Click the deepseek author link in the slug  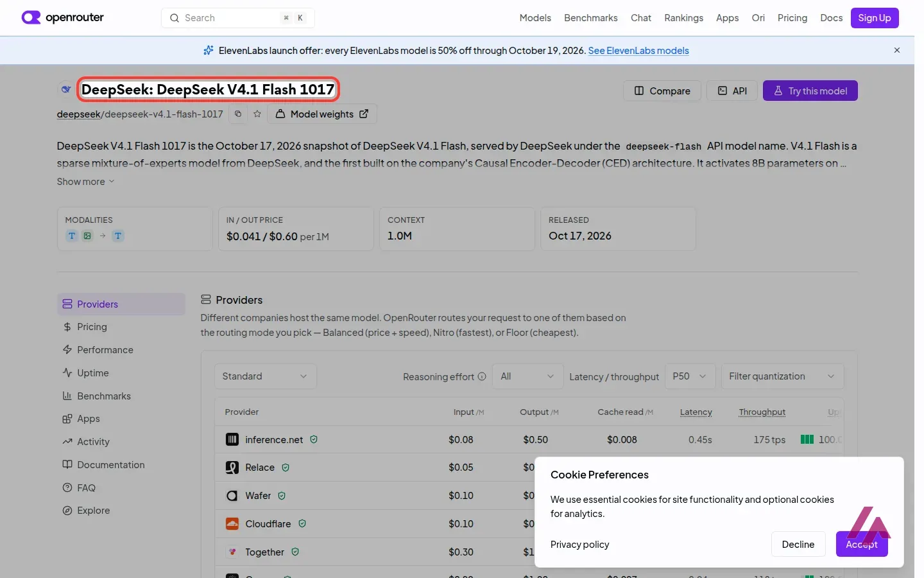79,114
